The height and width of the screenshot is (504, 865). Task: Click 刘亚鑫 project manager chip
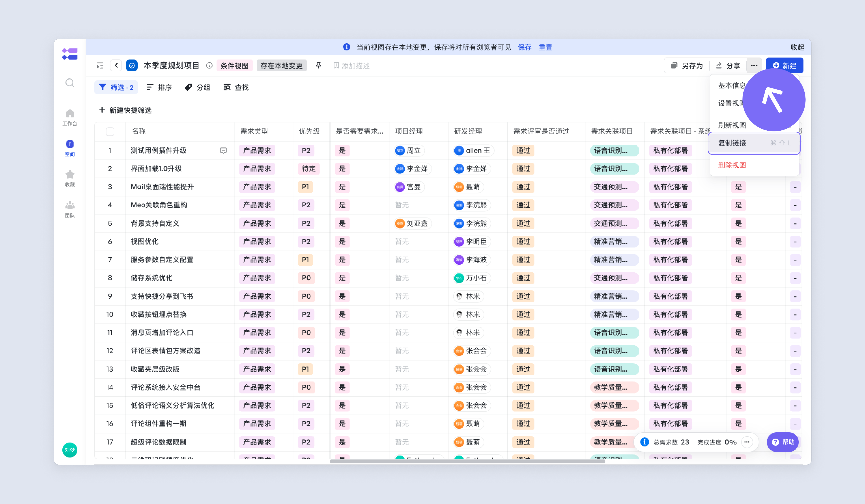tap(413, 224)
